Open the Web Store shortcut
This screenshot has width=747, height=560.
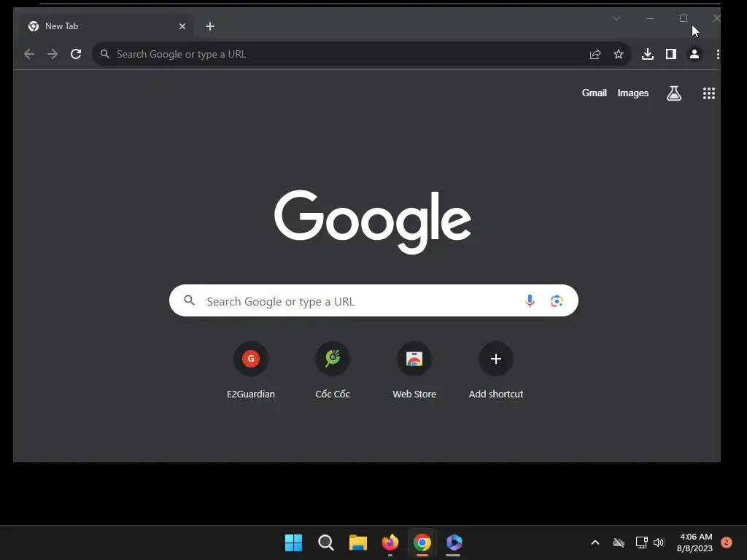pyautogui.click(x=414, y=370)
